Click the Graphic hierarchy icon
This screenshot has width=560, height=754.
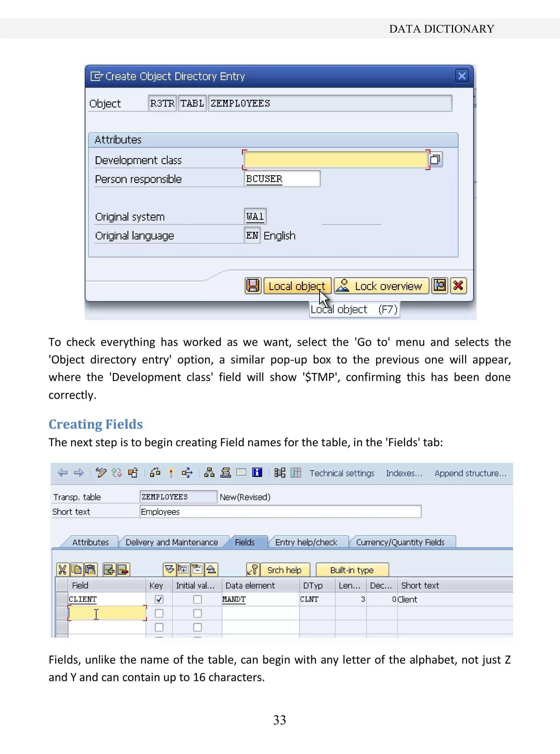coord(280,473)
